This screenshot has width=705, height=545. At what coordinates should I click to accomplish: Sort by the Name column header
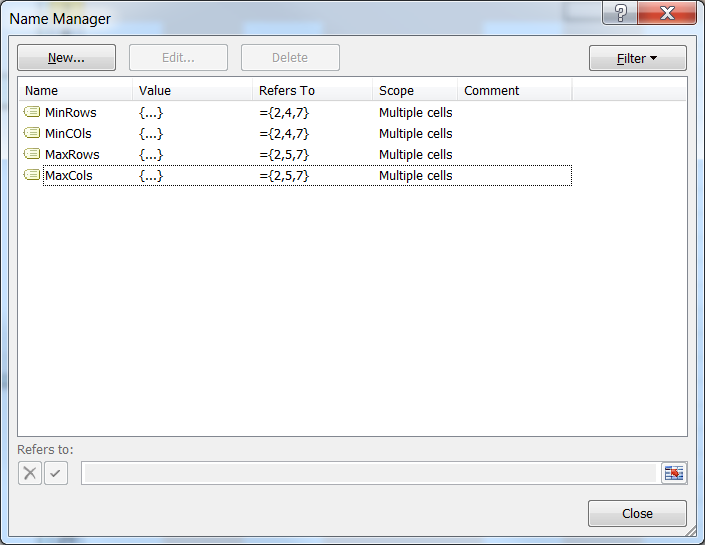point(75,90)
